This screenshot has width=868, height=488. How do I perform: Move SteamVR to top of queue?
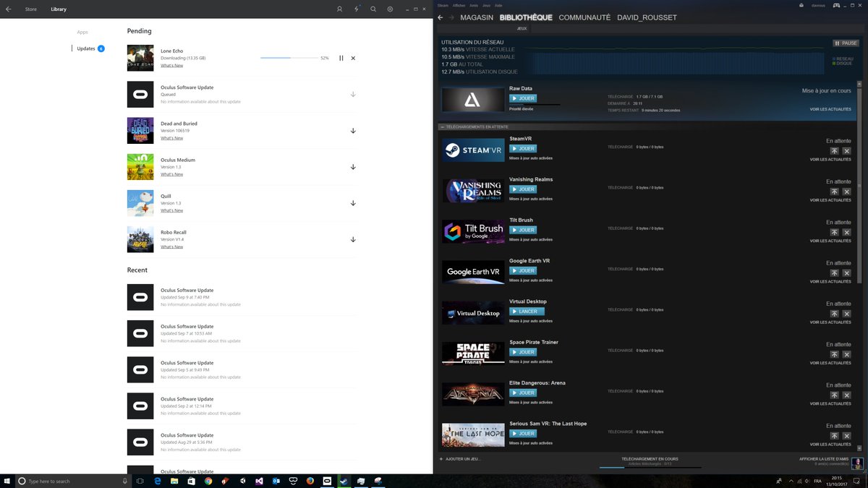tap(834, 151)
